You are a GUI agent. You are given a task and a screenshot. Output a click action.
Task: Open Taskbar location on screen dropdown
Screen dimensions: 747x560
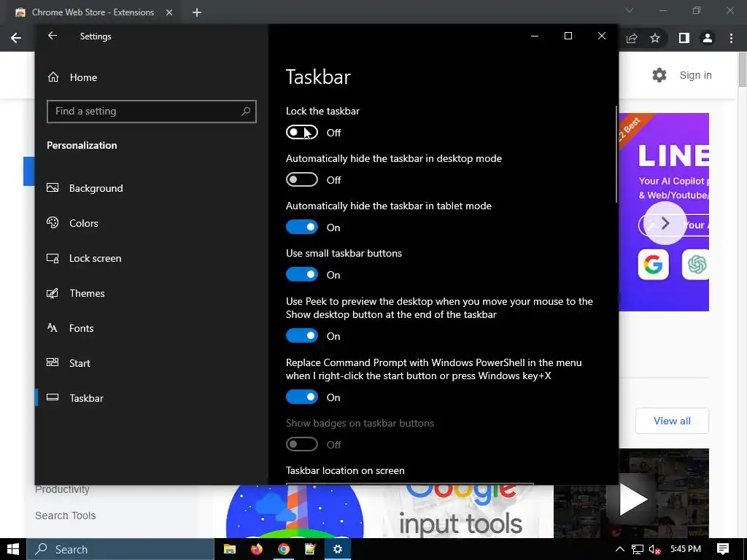pos(410,483)
